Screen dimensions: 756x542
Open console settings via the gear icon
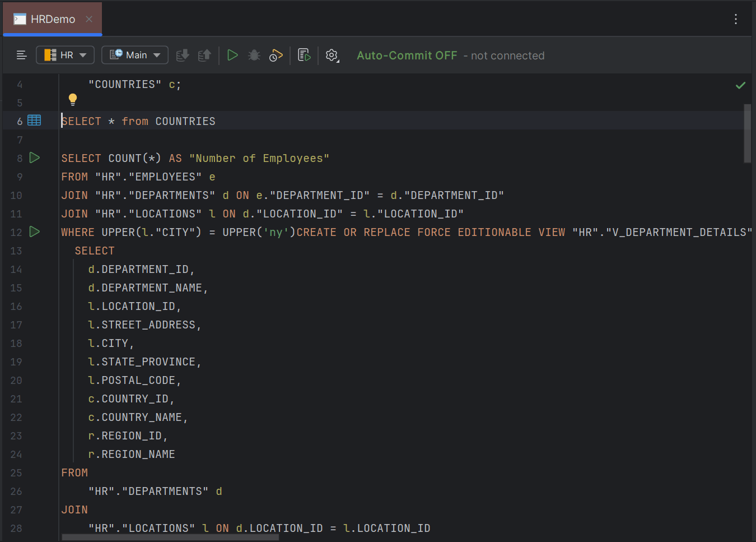click(x=332, y=55)
